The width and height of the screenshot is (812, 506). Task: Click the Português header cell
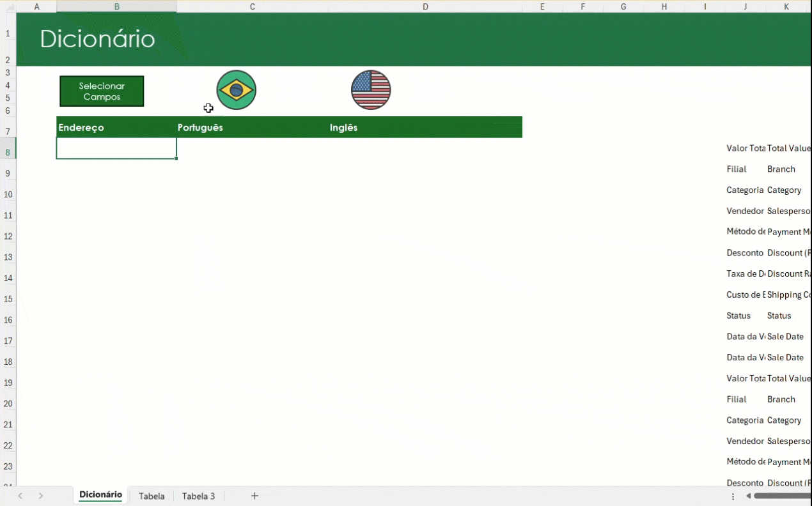[200, 127]
